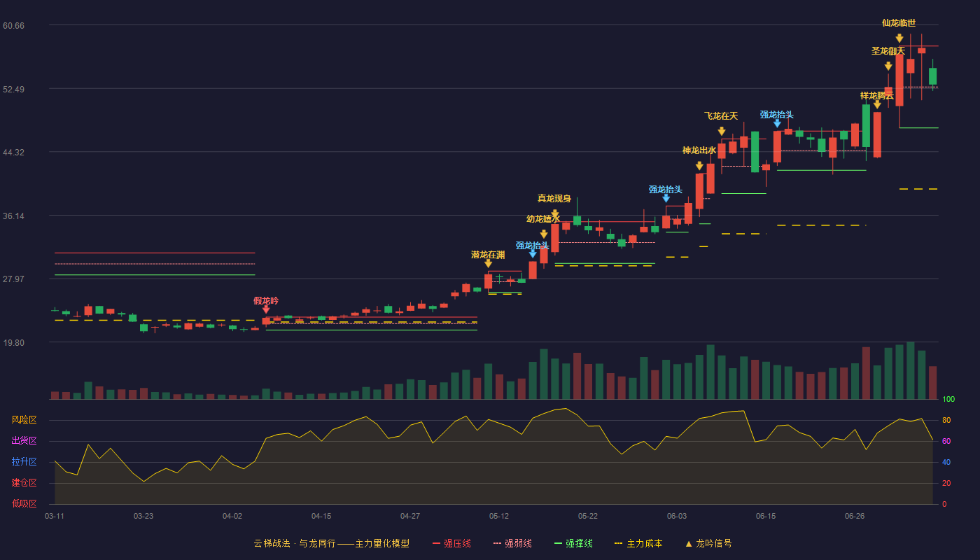Toggle the 强压线 legend entry
The height and width of the screenshot is (560, 980).
click(451, 543)
